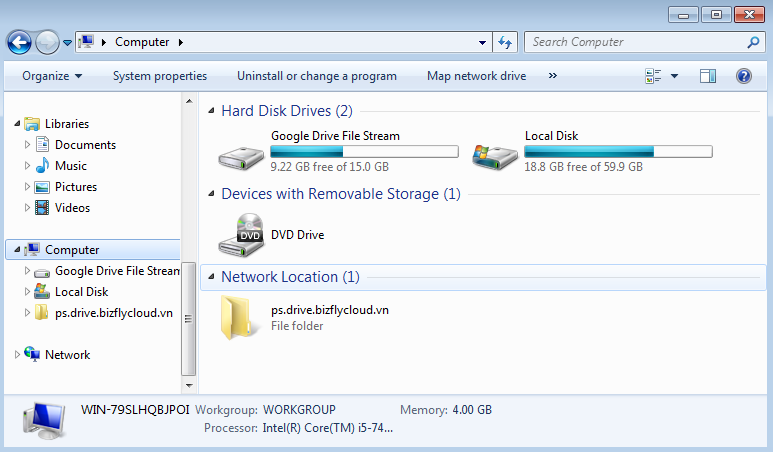The height and width of the screenshot is (452, 773).
Task: Click Devices with Removable Storage header
Action: pyautogui.click(x=341, y=194)
